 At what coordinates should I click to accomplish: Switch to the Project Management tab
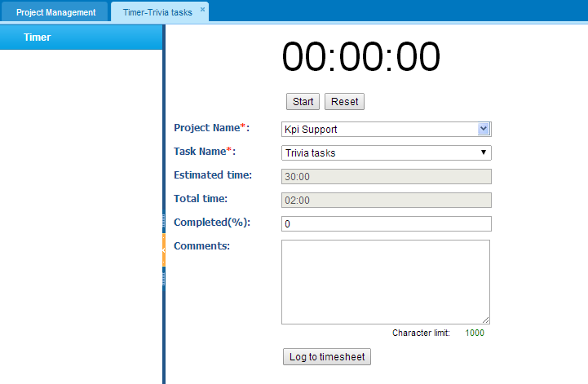tap(55, 12)
